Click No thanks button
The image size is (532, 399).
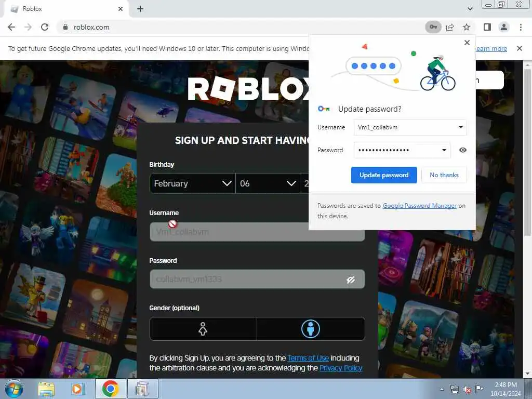tap(444, 175)
